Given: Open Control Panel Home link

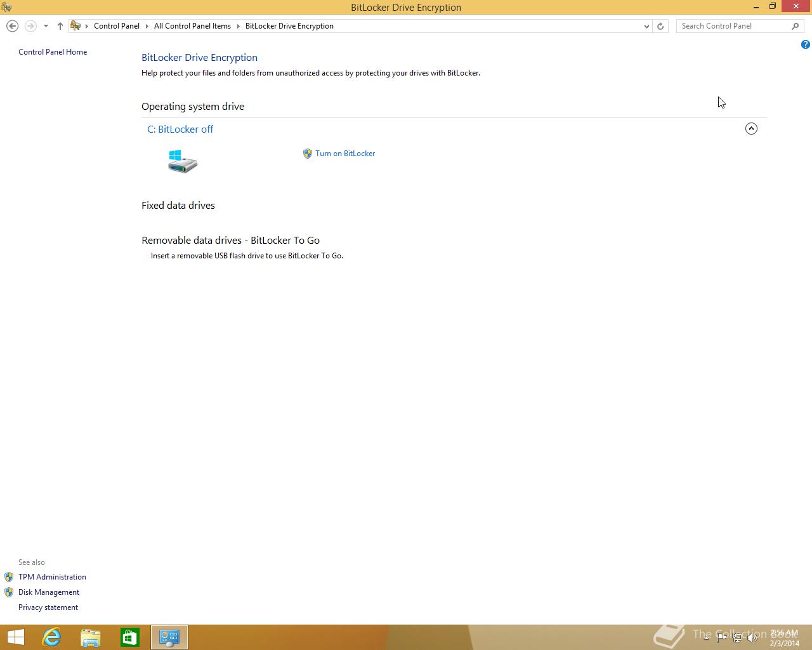Looking at the screenshot, I should 53,52.
